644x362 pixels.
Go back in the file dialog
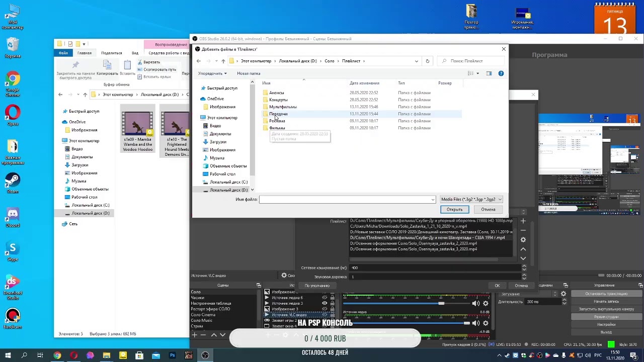coord(199,61)
